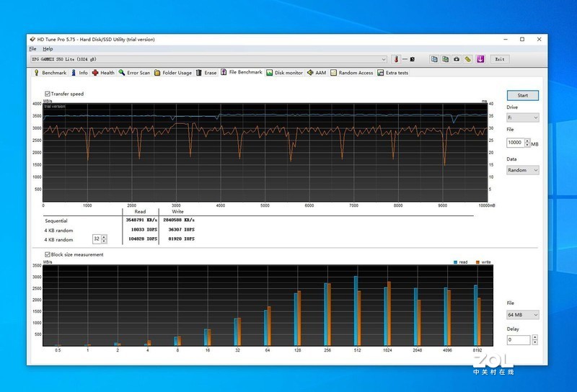
Task: Click the Health red cross icon
Action: [x=95, y=73]
